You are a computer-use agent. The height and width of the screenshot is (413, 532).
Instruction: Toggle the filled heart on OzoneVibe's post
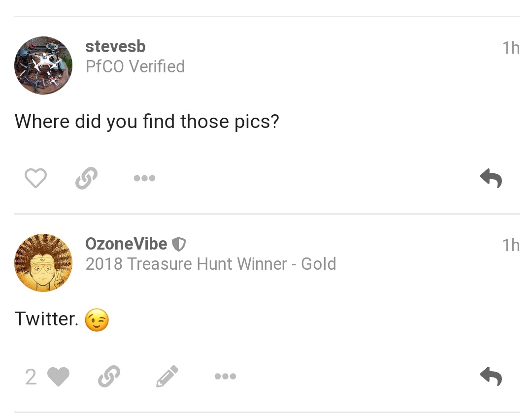point(58,377)
